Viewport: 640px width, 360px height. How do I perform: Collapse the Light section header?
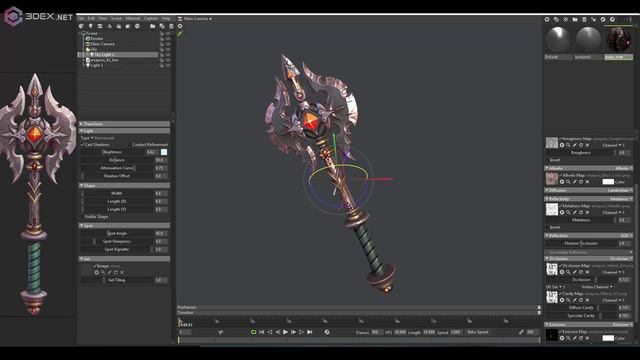(124, 131)
